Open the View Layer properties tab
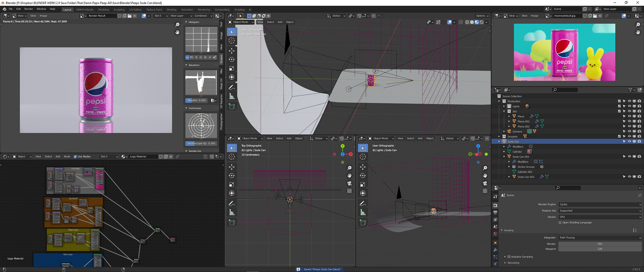 click(x=495, y=220)
